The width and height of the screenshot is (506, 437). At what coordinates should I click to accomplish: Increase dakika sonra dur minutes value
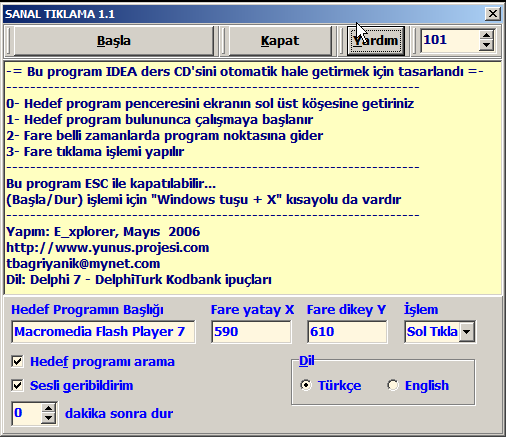click(x=49, y=409)
